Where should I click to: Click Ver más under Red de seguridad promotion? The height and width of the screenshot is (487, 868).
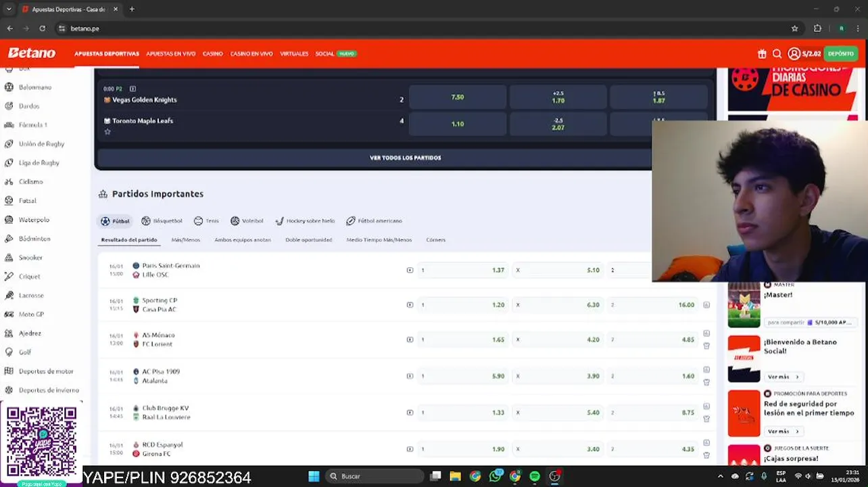pos(783,432)
